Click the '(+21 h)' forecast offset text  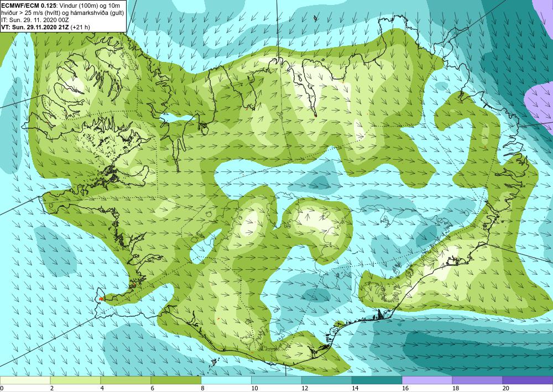click(80, 27)
